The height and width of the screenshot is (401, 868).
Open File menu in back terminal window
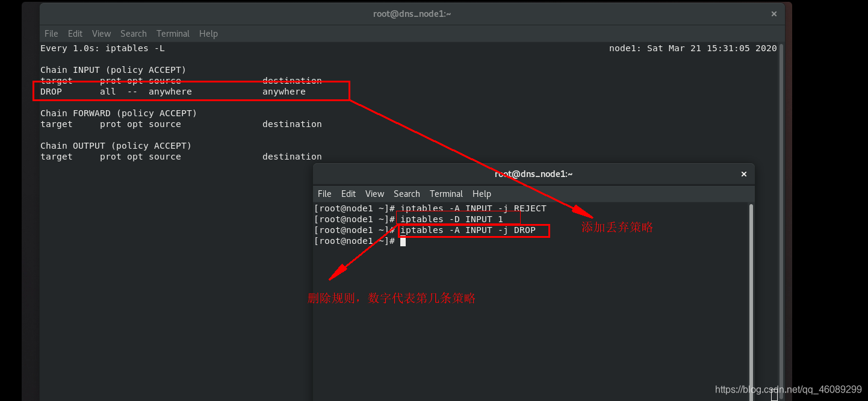[x=51, y=34]
